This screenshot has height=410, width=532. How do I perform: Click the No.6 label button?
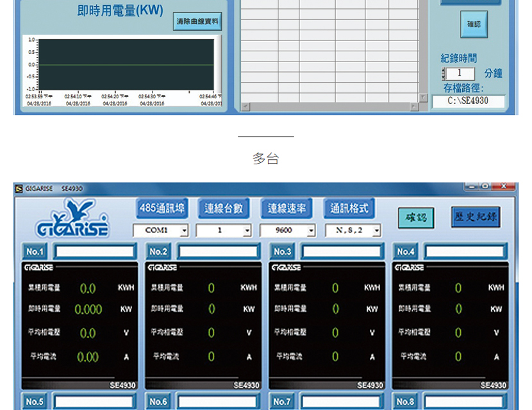[x=158, y=402]
